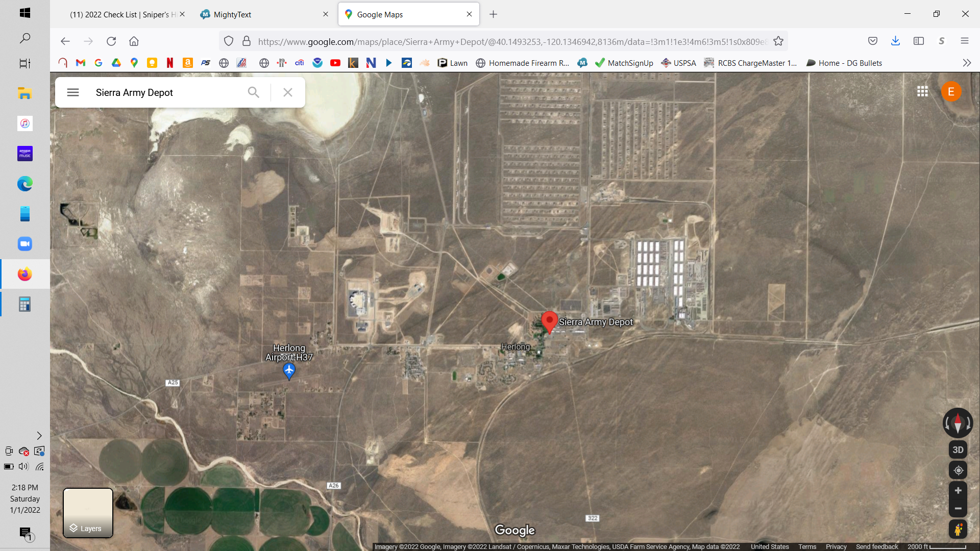Launch Microsoft Edge from the taskbar
Screen dimensions: 980x551
(25, 184)
